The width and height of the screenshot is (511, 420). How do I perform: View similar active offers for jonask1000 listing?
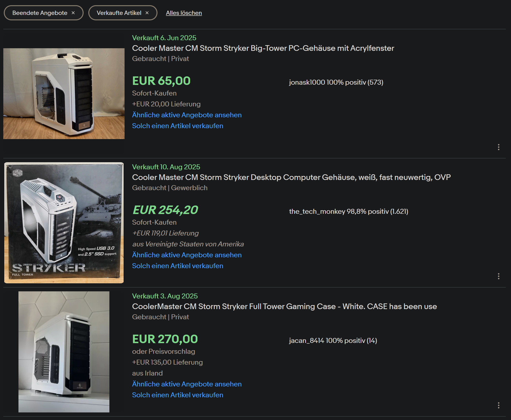point(187,115)
